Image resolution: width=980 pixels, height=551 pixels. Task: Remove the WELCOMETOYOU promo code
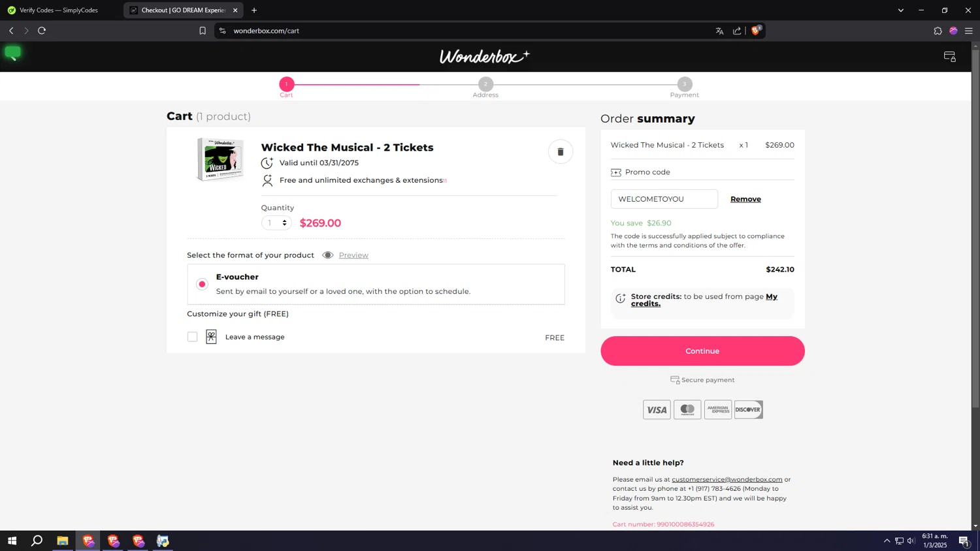(745, 199)
